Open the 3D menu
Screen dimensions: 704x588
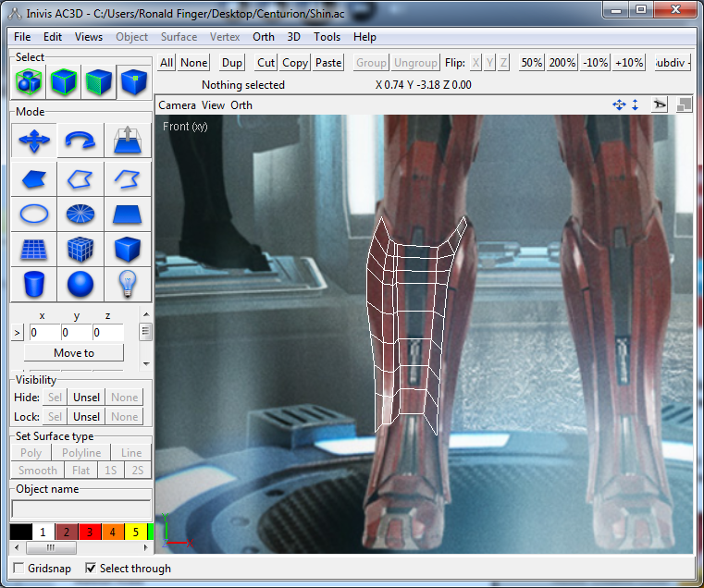click(x=293, y=37)
